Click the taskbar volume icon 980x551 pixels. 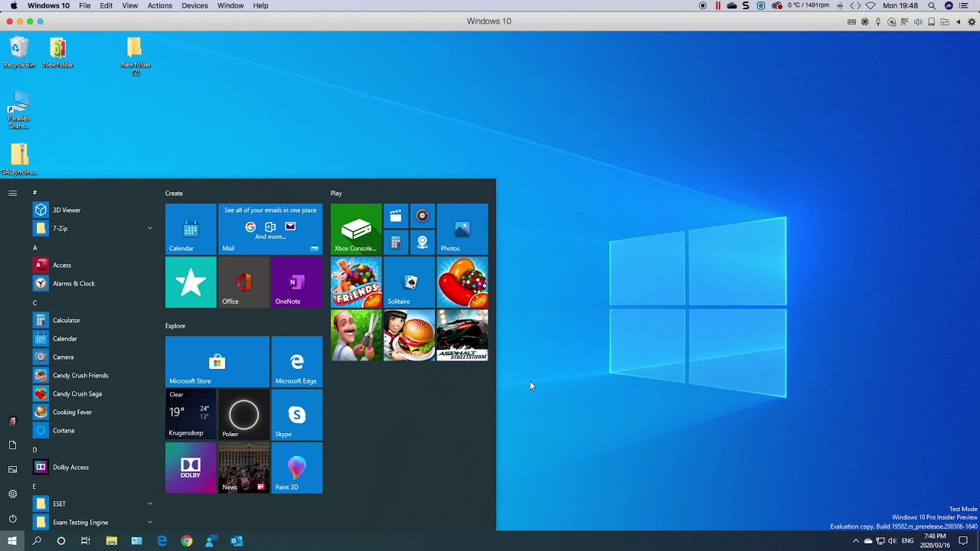[x=892, y=541]
